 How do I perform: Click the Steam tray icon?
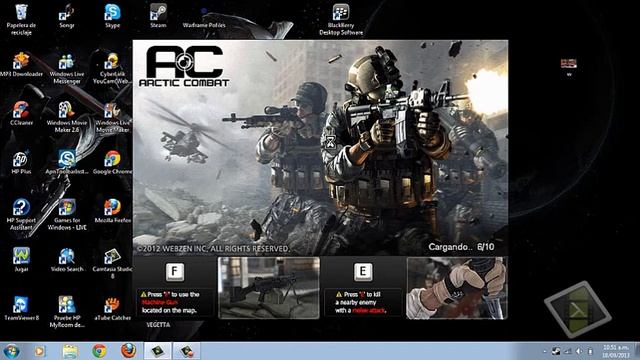(x=556, y=351)
